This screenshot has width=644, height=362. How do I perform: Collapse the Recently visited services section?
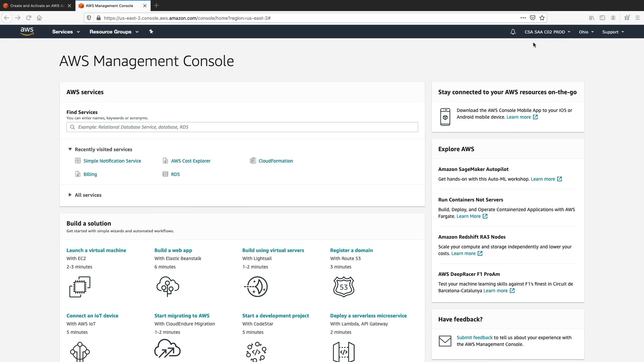click(70, 149)
